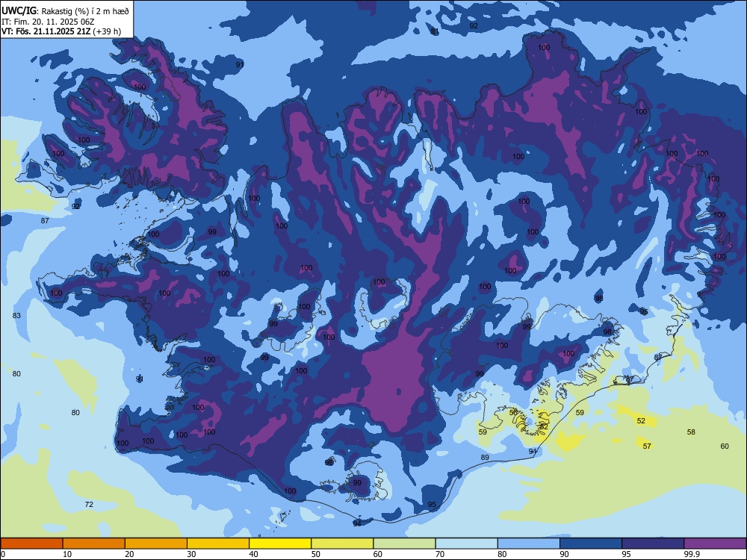747x560 pixels.
Task: Click the '72' humidity value on the map
Action: 89,504
